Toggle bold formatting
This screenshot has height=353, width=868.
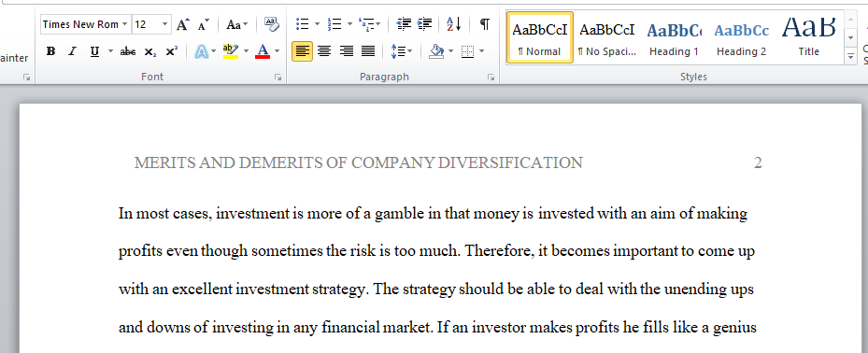(51, 51)
